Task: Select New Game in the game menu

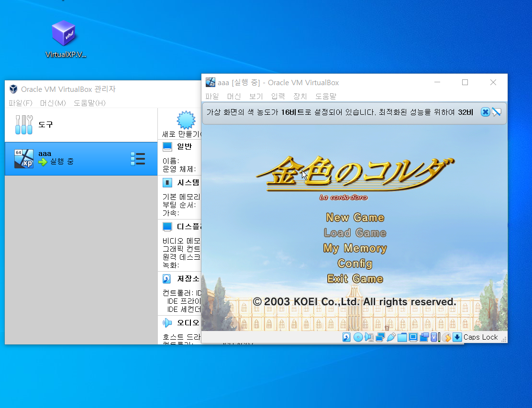Action: point(355,218)
